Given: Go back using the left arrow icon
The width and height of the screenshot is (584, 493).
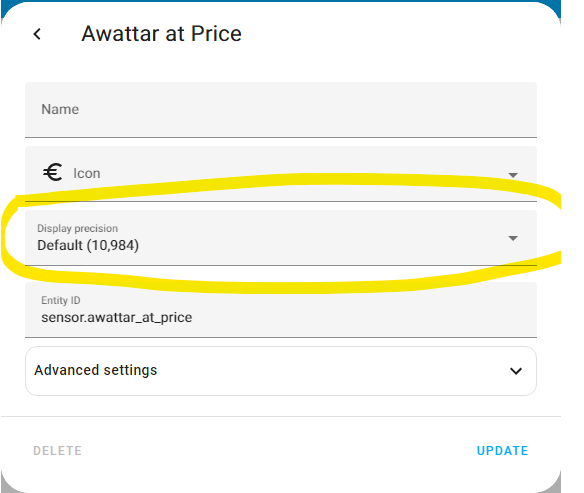Looking at the screenshot, I should coord(37,34).
